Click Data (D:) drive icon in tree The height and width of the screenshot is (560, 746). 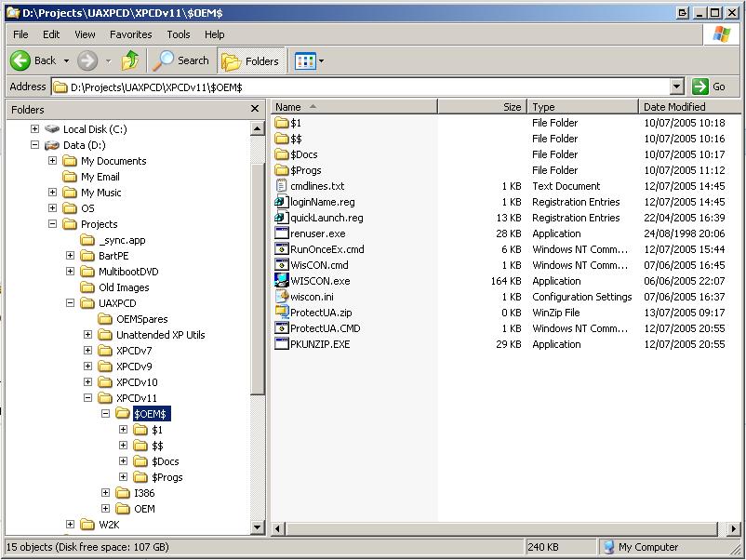point(52,145)
